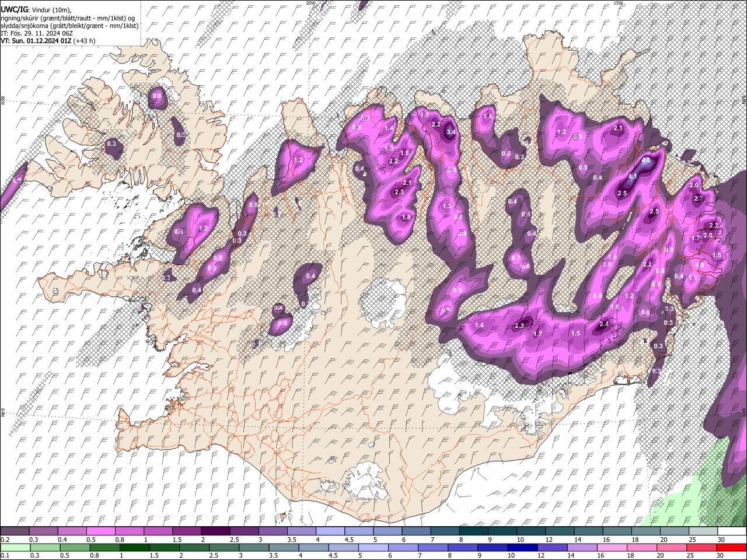Click the rain scale swatch for 5–6 mm

click(x=374, y=547)
